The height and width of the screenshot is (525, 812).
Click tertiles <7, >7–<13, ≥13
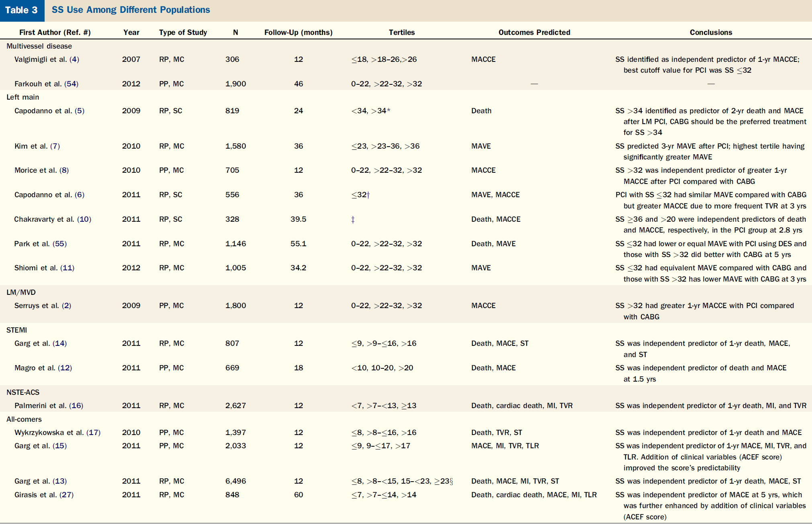click(x=384, y=406)
